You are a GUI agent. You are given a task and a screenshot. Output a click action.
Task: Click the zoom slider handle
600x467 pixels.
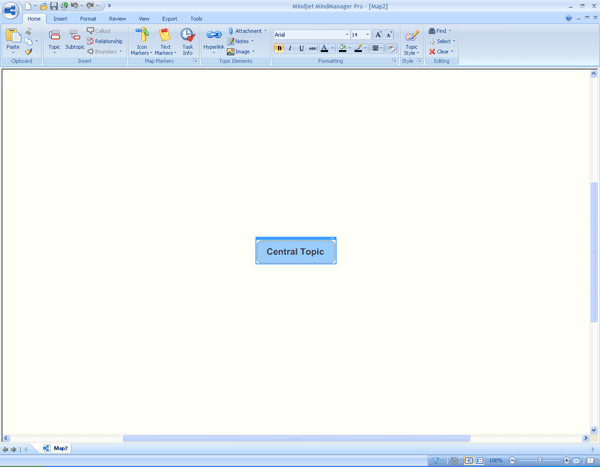coord(539,460)
